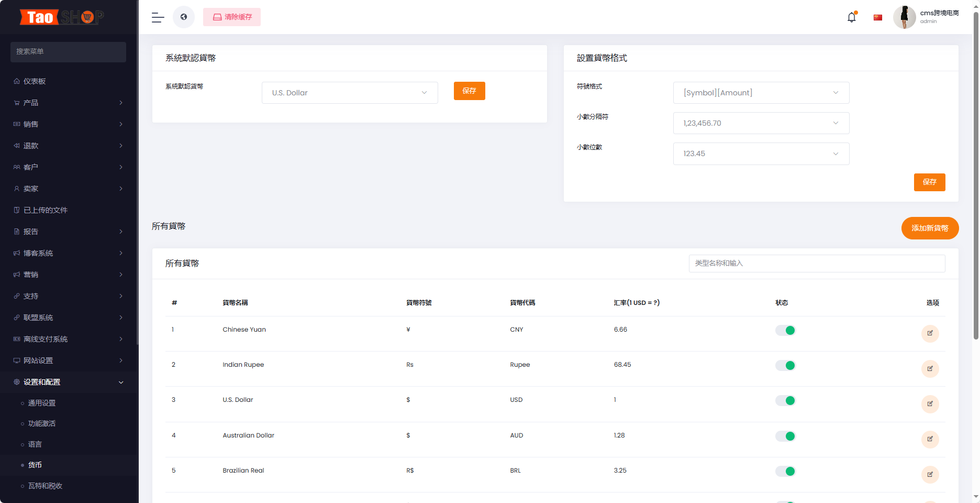This screenshot has width=980, height=503.
Task: Open the 1,23,456.70 decimal separator dropdown
Action: (761, 123)
